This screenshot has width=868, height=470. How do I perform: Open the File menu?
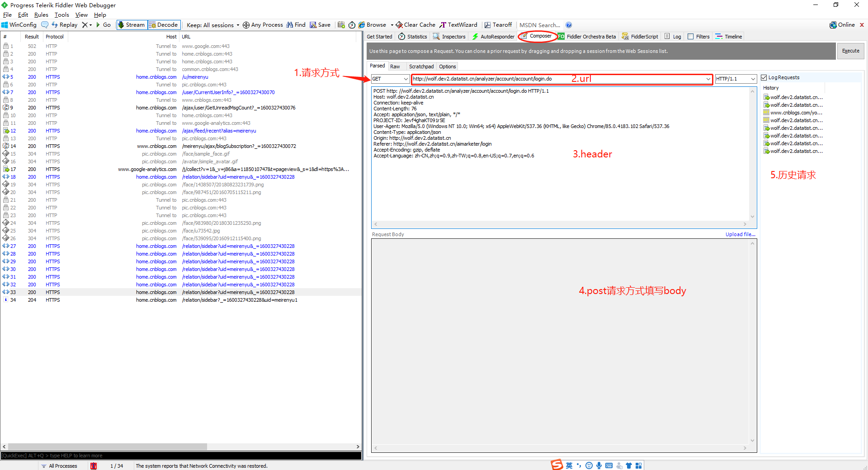[7, 15]
